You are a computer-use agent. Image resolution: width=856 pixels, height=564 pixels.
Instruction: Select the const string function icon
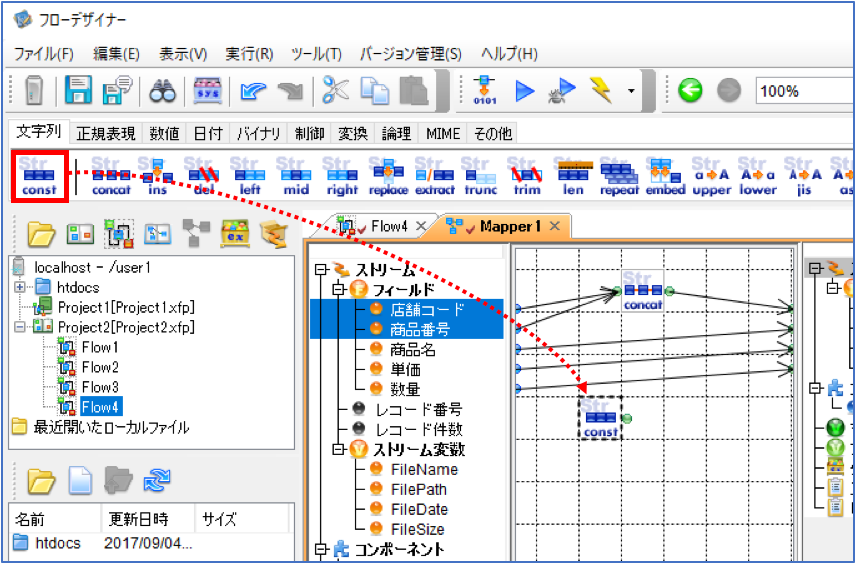(x=39, y=176)
